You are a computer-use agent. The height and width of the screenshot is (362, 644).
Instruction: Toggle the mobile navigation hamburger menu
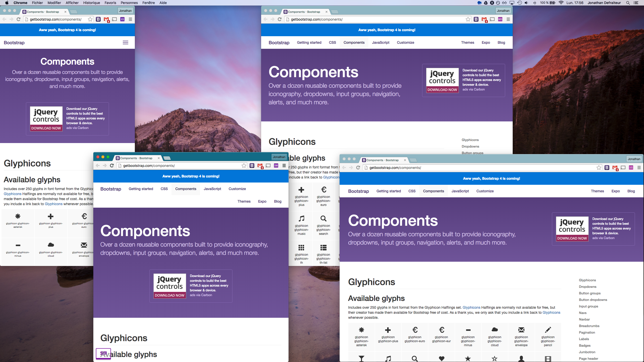pos(125,42)
